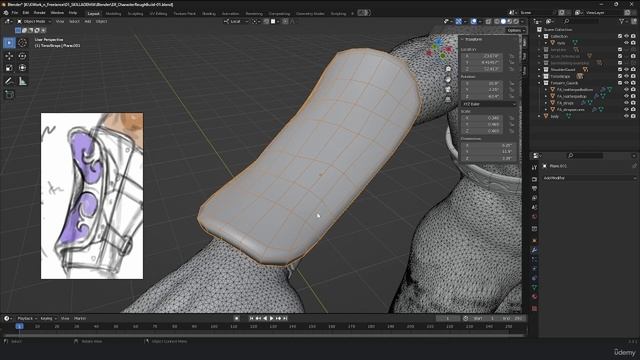Image resolution: width=640 pixels, height=360 pixels.
Task: Hide the TorsoStraps collection with eye icon
Action: pos(627,76)
